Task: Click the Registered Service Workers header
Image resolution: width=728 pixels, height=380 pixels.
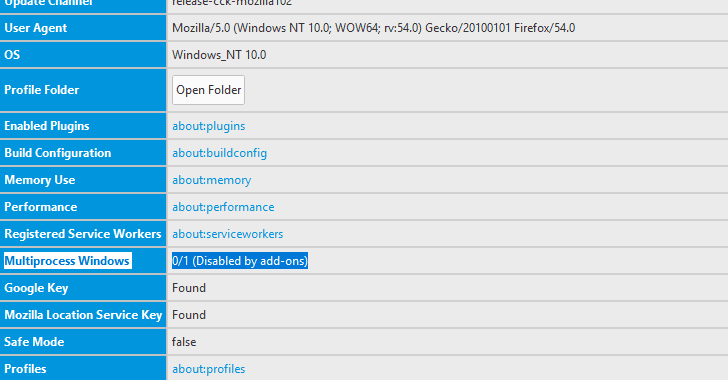Action: [x=83, y=234]
